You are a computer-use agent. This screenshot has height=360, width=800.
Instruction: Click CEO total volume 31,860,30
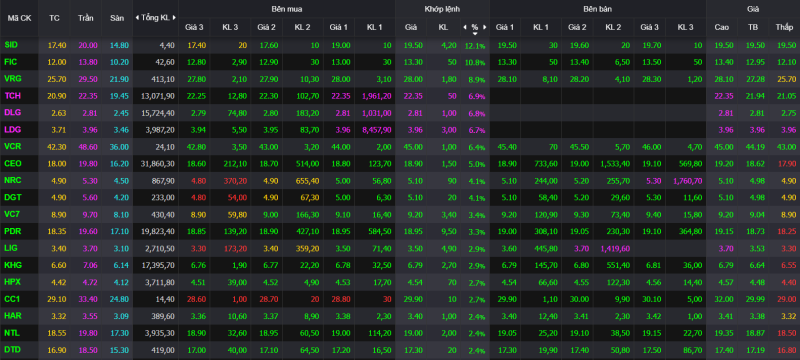tap(157, 164)
